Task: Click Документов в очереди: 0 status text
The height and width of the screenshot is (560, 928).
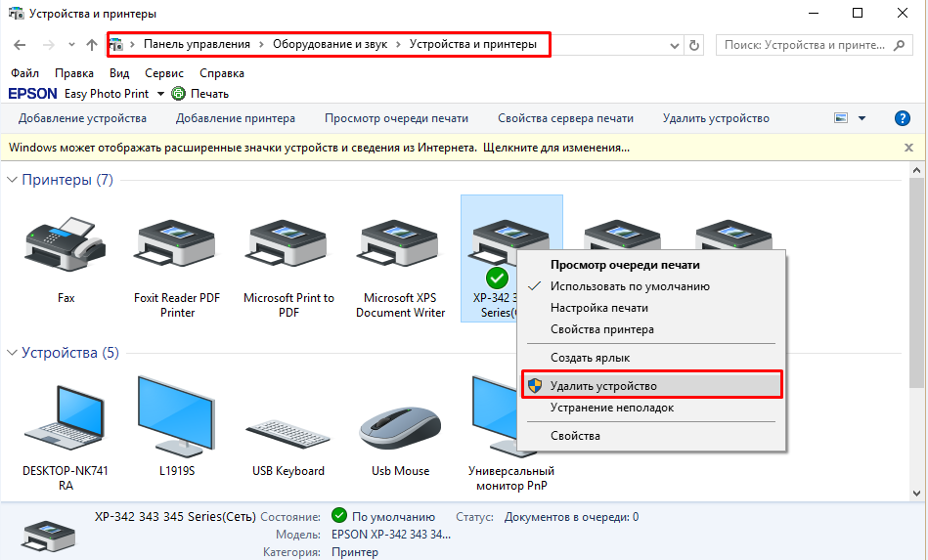Action: click(572, 517)
